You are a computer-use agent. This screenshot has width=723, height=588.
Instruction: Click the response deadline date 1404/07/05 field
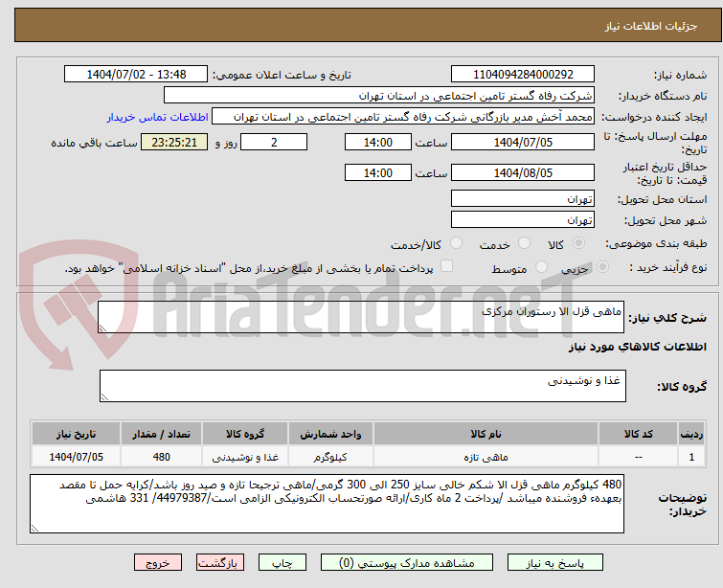[x=523, y=142]
